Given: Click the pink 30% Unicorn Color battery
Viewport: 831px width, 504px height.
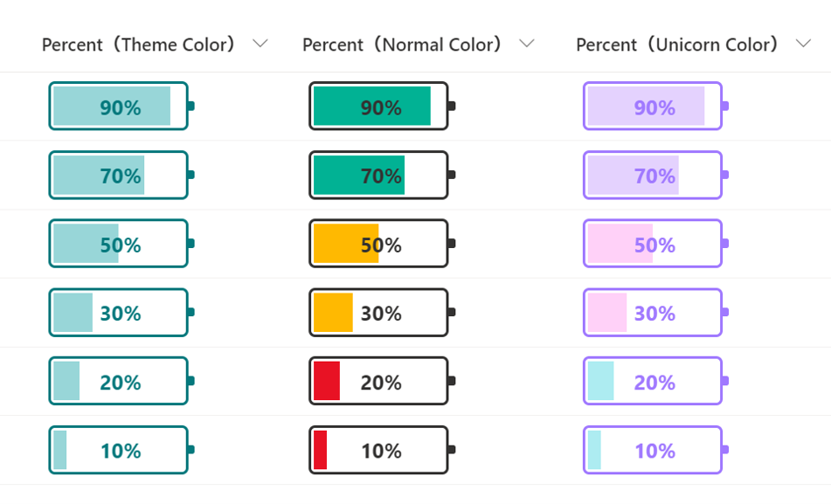Looking at the screenshot, I should tap(656, 312).
